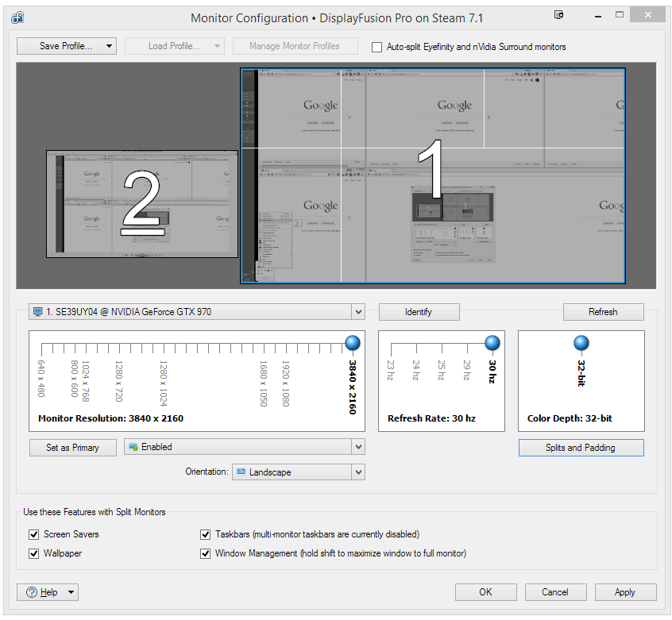Uncheck the Screen Savers checkbox
The height and width of the screenshot is (620, 672).
34,534
